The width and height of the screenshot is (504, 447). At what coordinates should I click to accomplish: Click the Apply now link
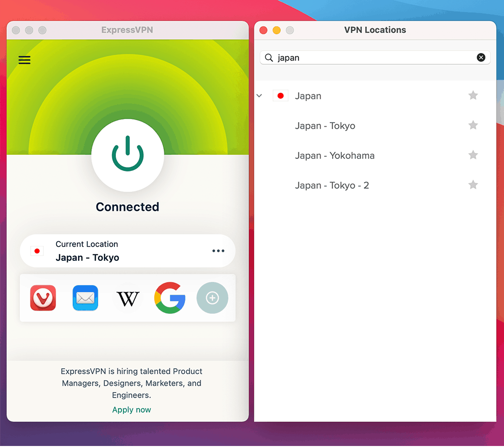132,410
